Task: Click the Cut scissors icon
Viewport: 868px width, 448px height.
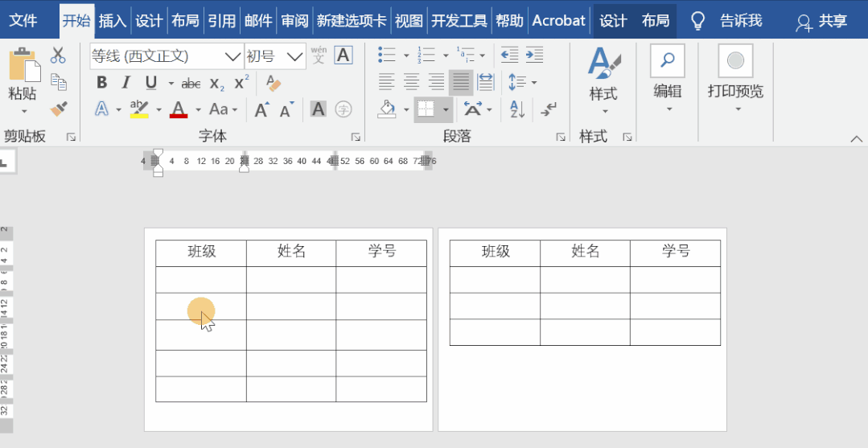Action: tap(58, 55)
